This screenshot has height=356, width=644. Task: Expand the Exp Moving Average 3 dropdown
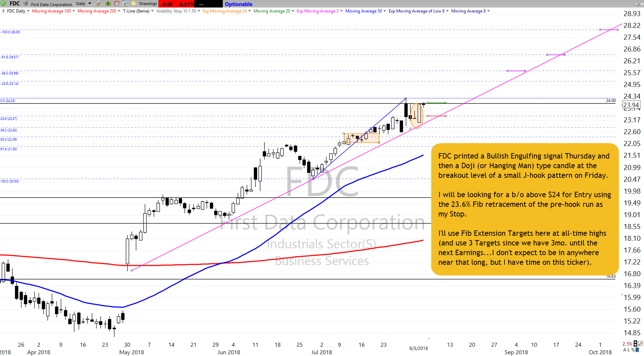(x=341, y=11)
